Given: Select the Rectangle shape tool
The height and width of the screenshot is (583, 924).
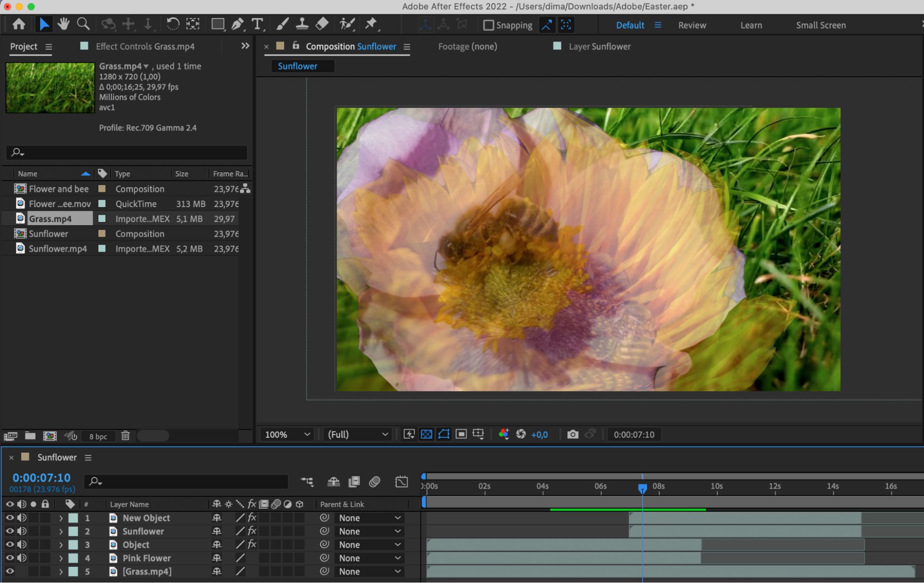Looking at the screenshot, I should point(218,24).
